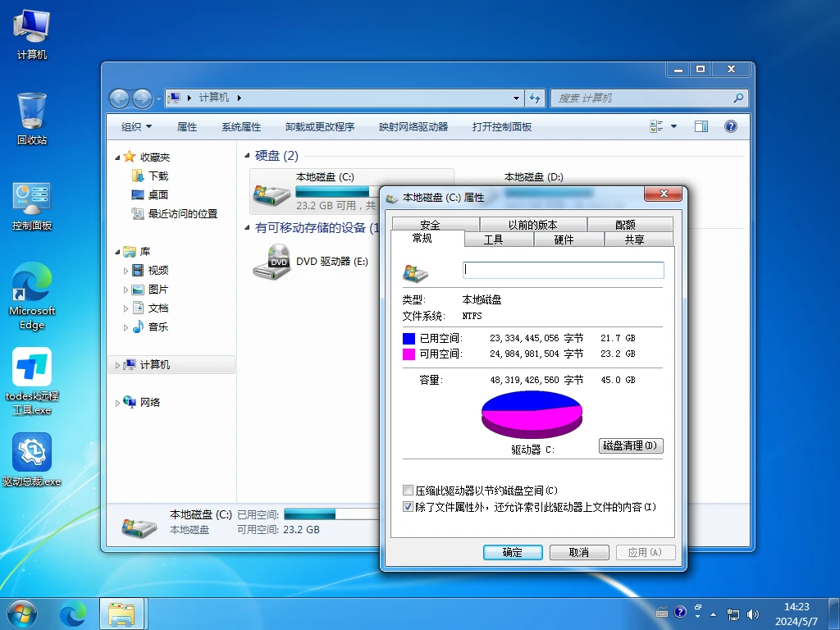840x630 pixels.
Task: Collapse the 库 tree node
Action: click(117, 252)
